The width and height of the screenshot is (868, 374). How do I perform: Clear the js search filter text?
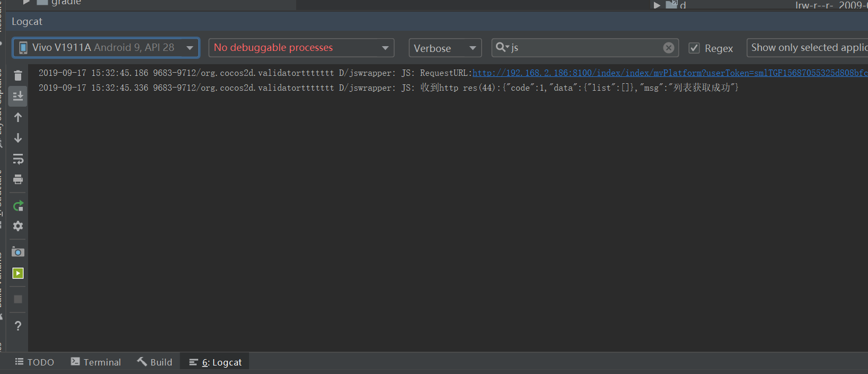point(669,48)
